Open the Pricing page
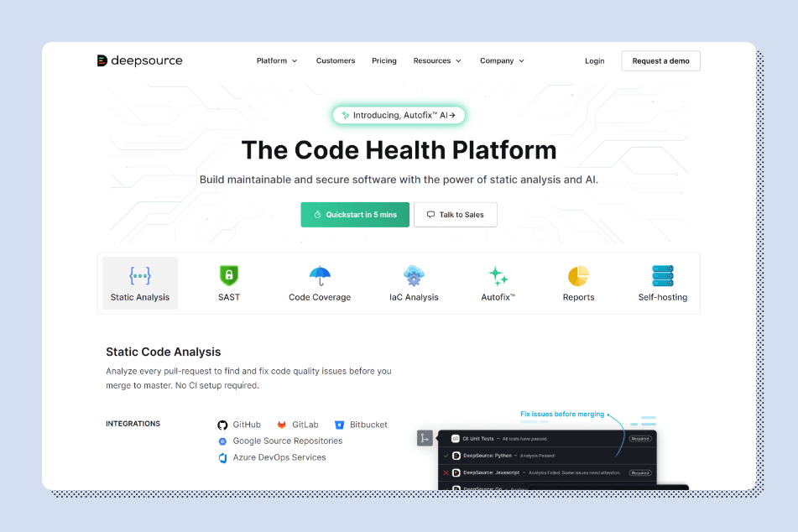798x532 pixels. [x=384, y=60]
